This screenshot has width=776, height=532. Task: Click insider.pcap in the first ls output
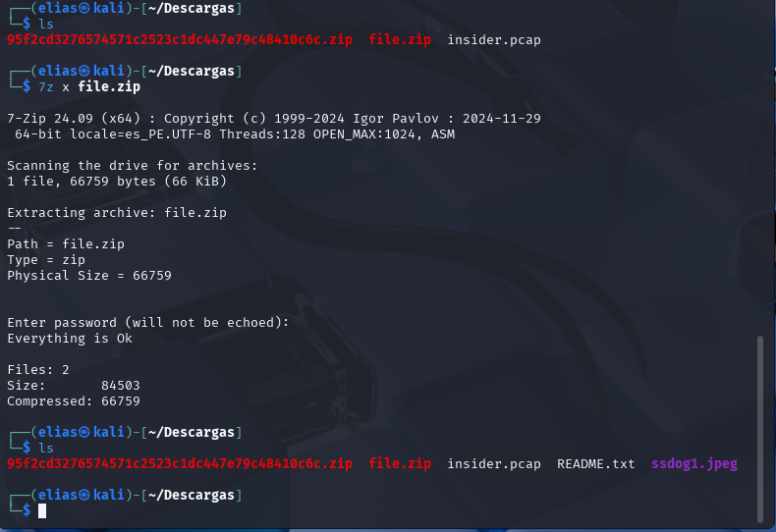[494, 40]
